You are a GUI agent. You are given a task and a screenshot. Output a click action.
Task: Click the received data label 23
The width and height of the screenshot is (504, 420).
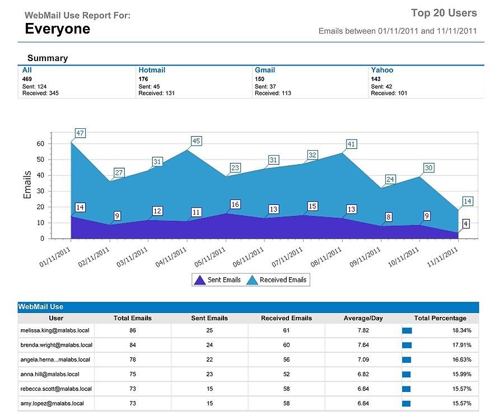click(x=235, y=168)
